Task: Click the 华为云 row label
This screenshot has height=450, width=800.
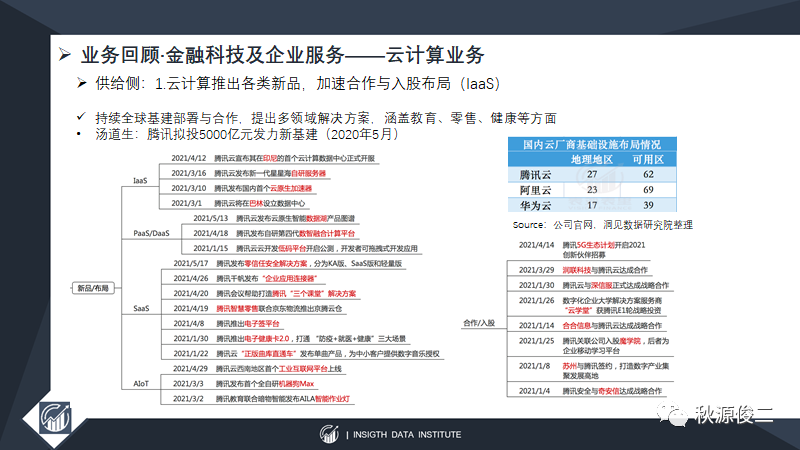Action: coord(535,206)
